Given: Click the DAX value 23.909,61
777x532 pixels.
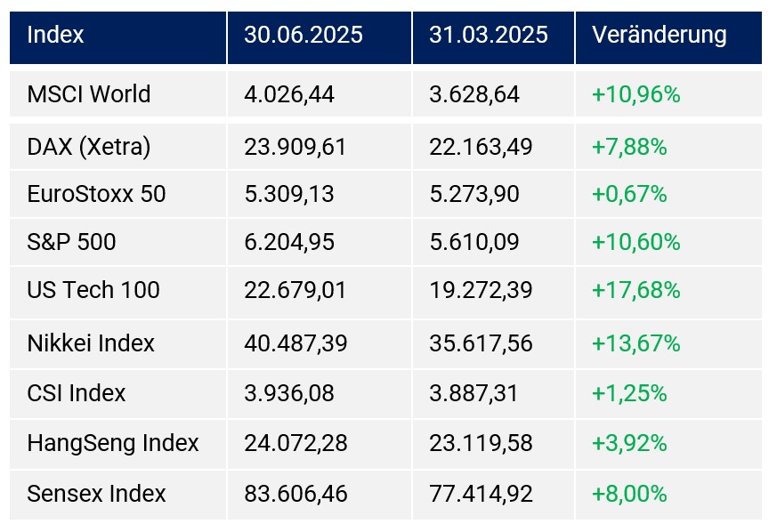Looking at the screenshot, I should point(295,147).
